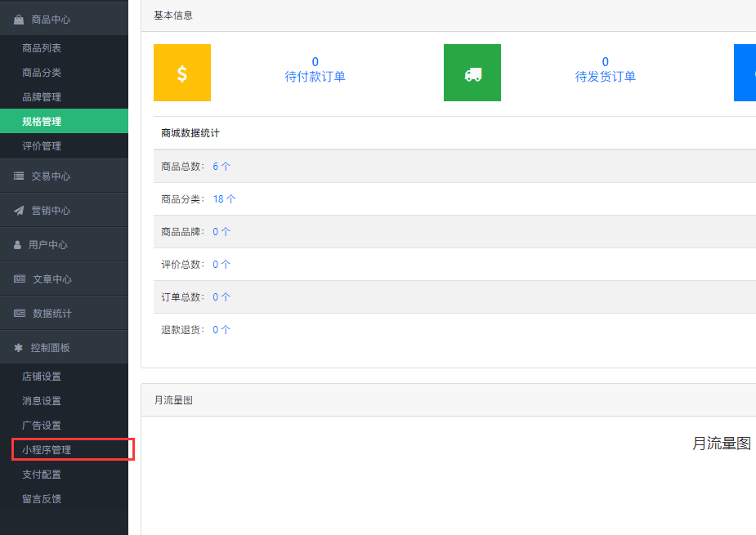Click the icon beside 数据统计

tap(20, 314)
